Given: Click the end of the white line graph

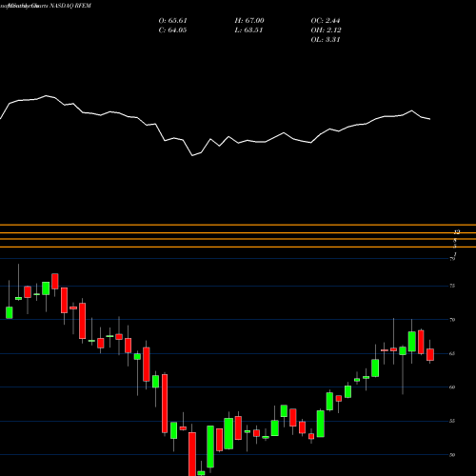Looking at the screenshot, I should pos(430,119).
